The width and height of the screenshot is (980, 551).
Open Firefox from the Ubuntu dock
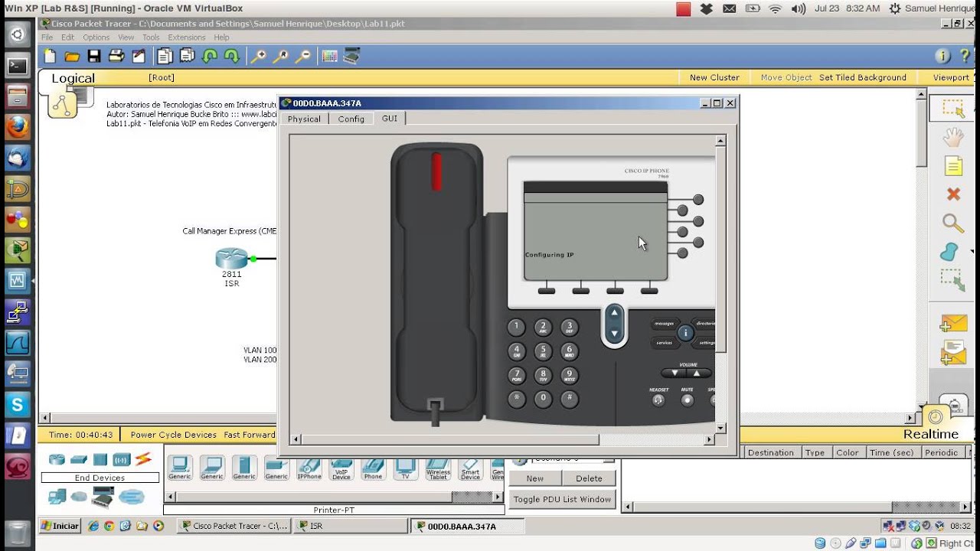[x=18, y=127]
